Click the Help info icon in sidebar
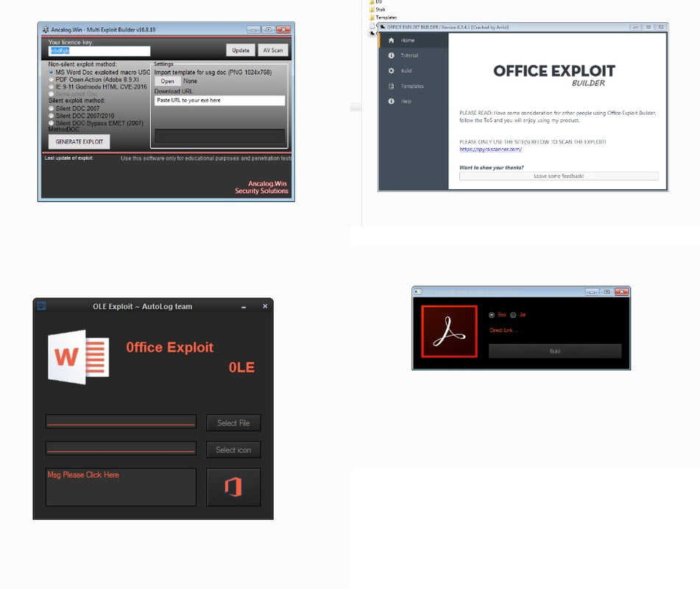 pyautogui.click(x=391, y=101)
